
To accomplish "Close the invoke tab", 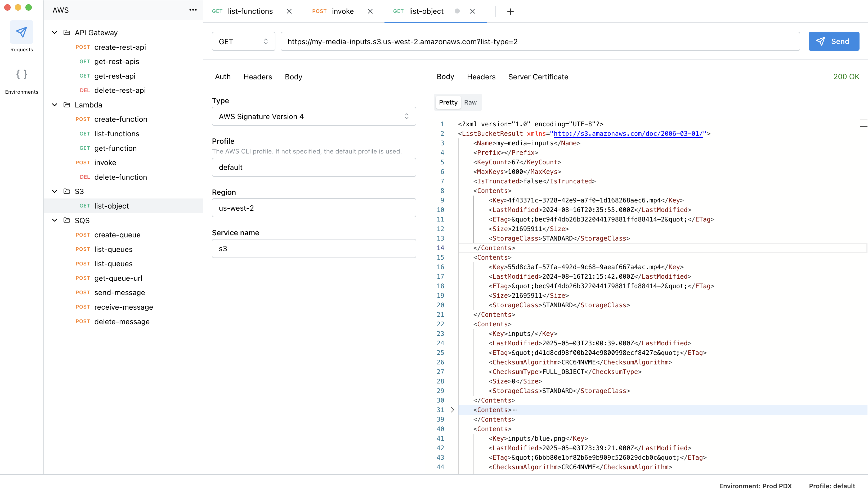I will 370,11.
